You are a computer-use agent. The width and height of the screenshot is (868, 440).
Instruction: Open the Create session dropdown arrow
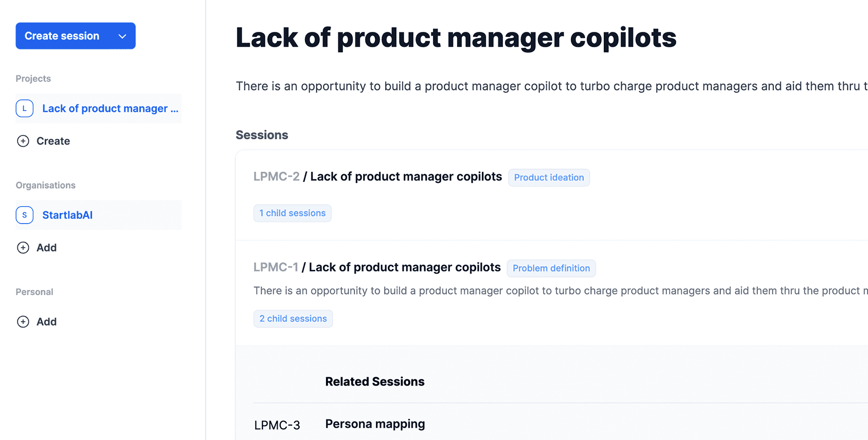122,36
